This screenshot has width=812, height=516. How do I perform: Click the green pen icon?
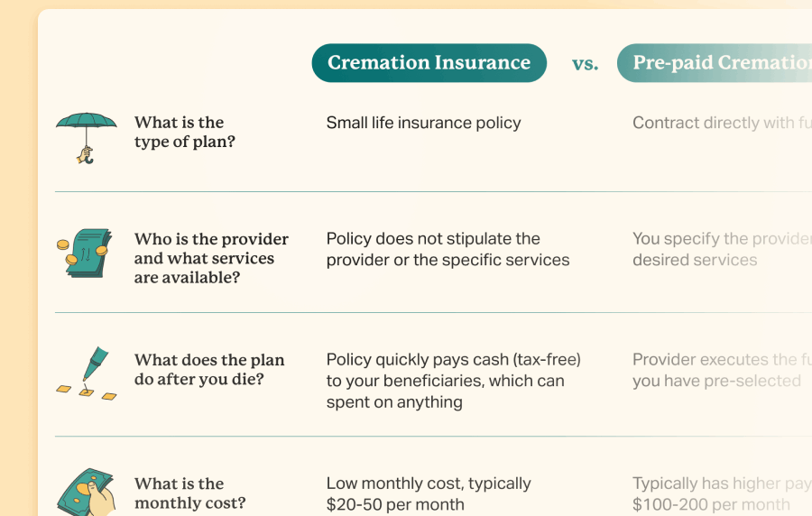(88, 373)
